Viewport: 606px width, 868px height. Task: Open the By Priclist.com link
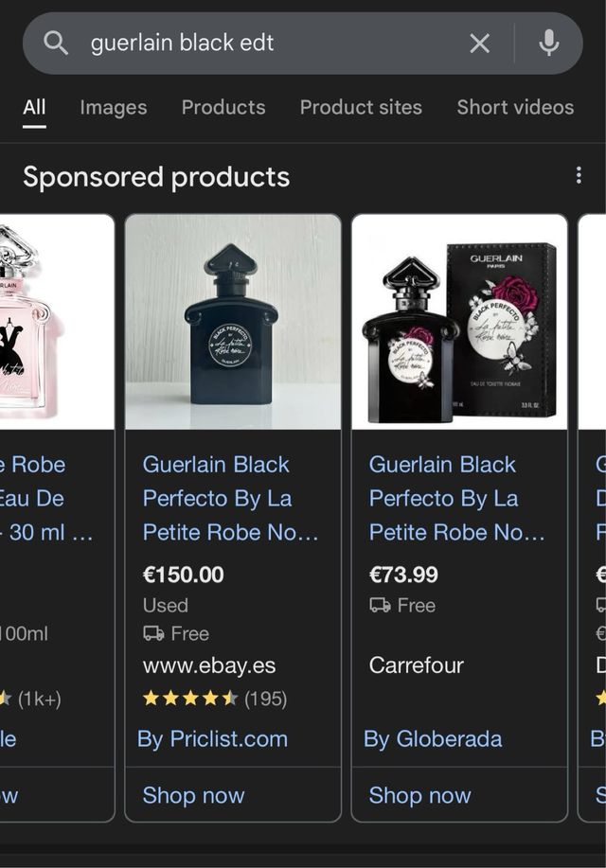point(212,739)
